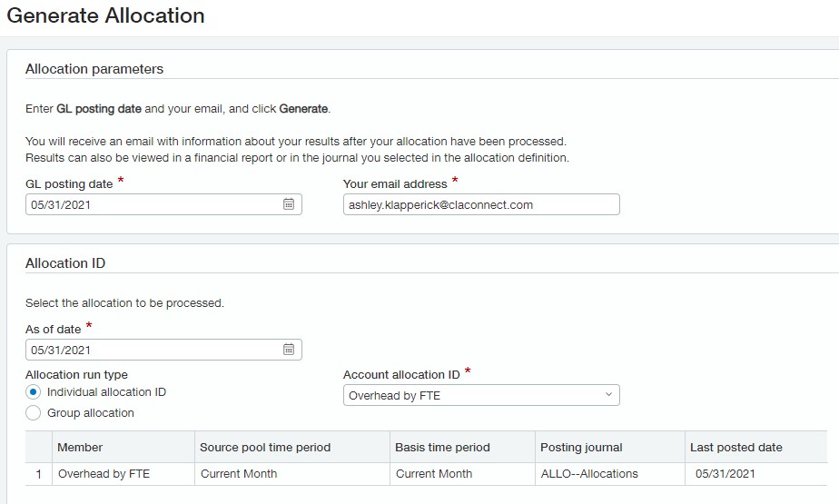Focus the Your email address field

coord(481,205)
